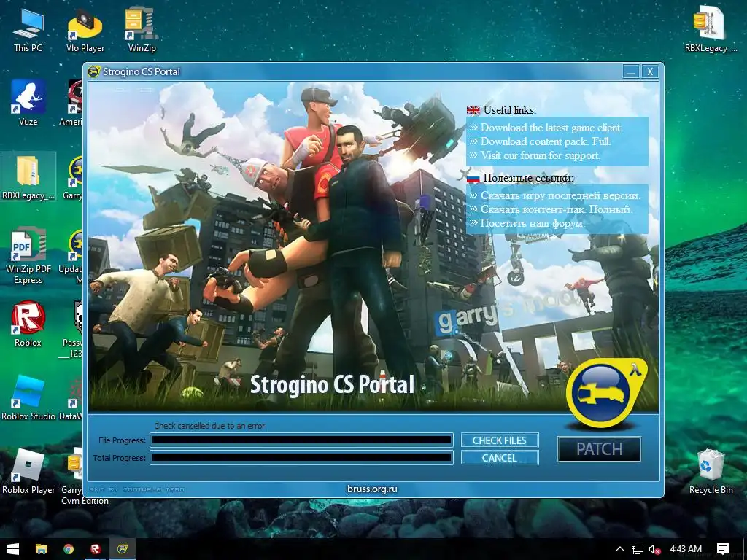Launch Vlo Player from the desktop

point(85,29)
